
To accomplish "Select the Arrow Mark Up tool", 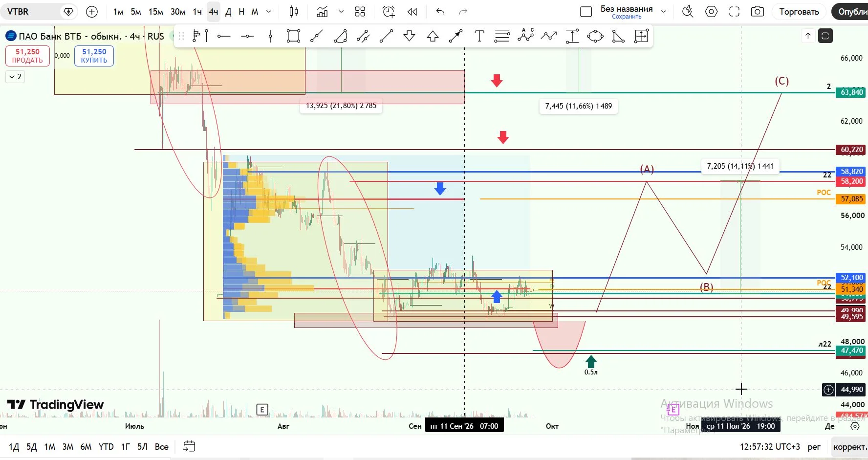I will 433,36.
